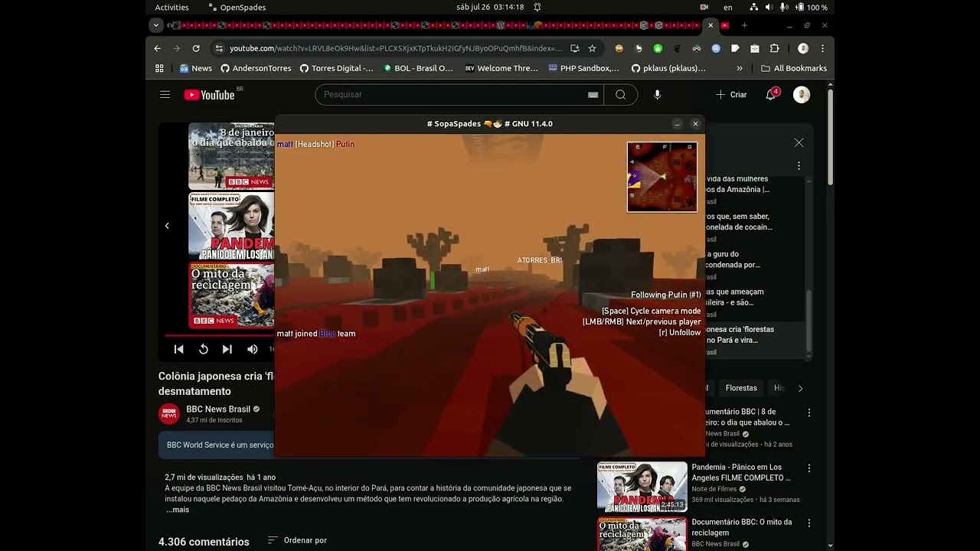Open the Torres Digital bookmark

(336, 68)
